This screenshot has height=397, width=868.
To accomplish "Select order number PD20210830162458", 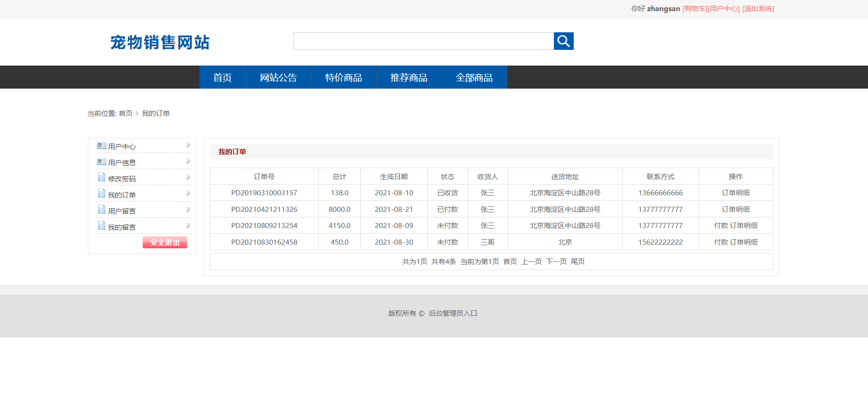I will pos(264,242).
